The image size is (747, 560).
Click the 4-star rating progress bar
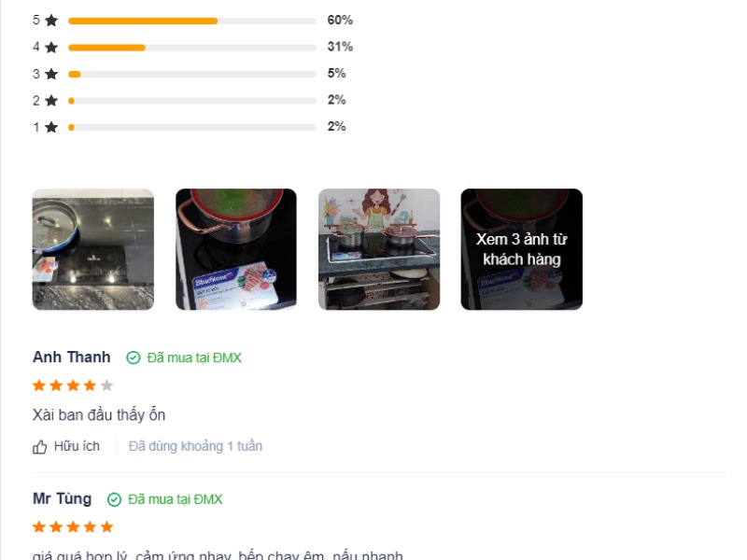(x=191, y=47)
